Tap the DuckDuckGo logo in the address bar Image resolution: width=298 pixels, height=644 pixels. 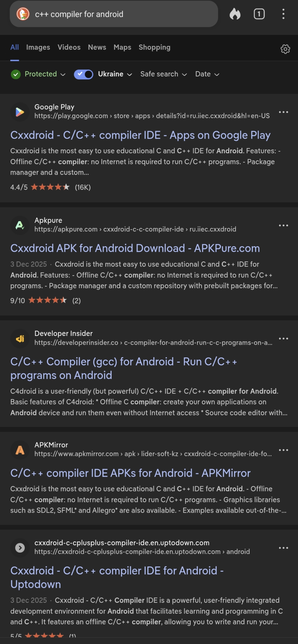click(23, 14)
